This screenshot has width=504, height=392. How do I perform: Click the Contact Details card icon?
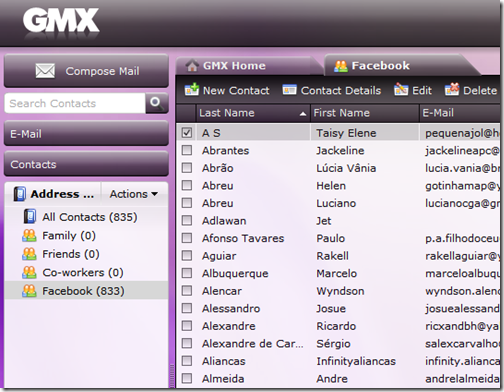[x=289, y=90]
